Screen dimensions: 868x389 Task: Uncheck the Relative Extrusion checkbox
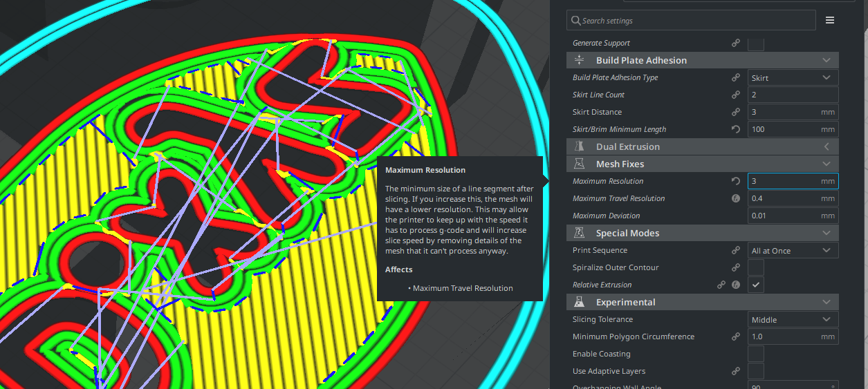pos(756,285)
